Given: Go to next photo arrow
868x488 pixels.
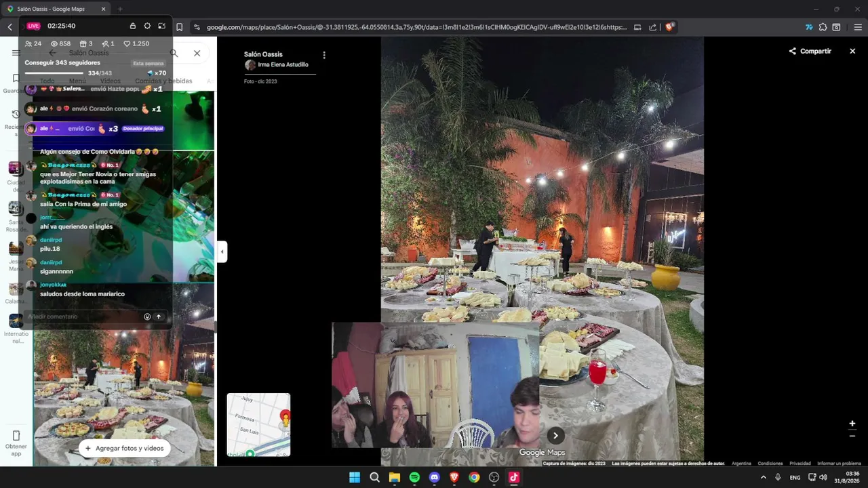Looking at the screenshot, I should (x=555, y=436).
